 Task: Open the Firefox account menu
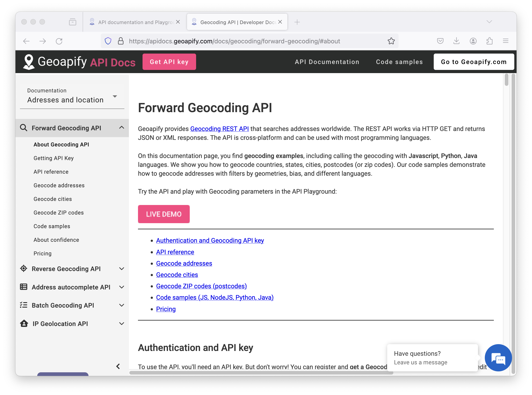(x=473, y=41)
